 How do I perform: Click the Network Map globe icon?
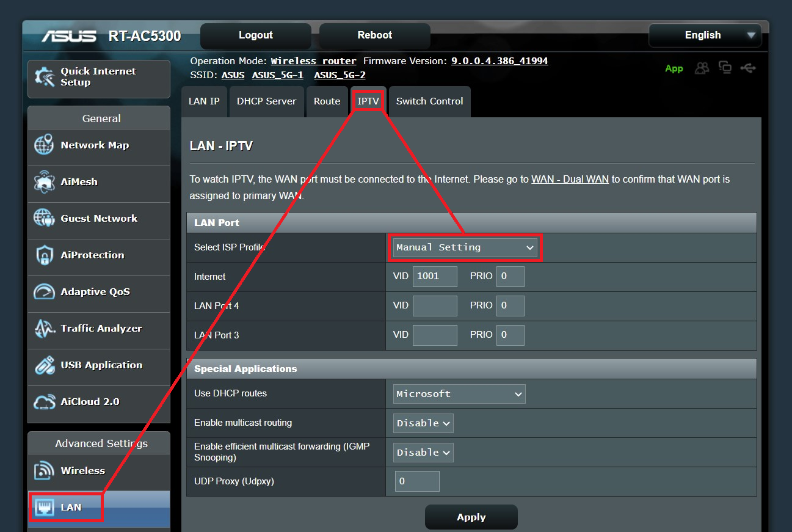pos(45,145)
